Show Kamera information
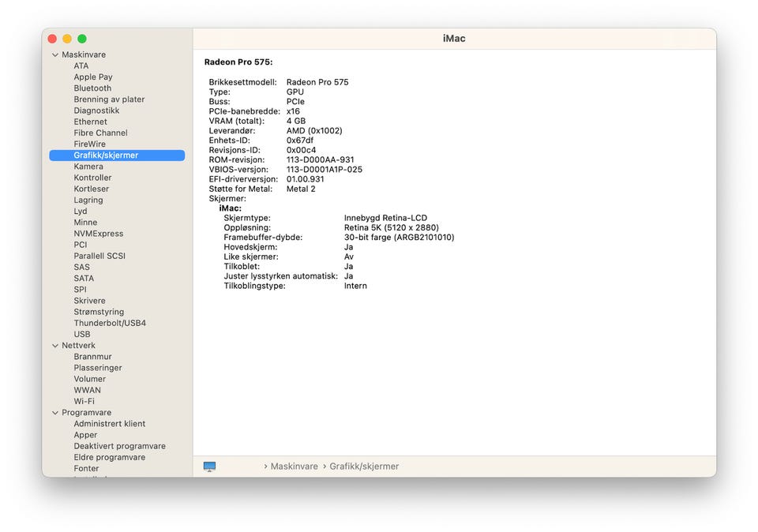This screenshot has height=532, width=758. coord(88,167)
